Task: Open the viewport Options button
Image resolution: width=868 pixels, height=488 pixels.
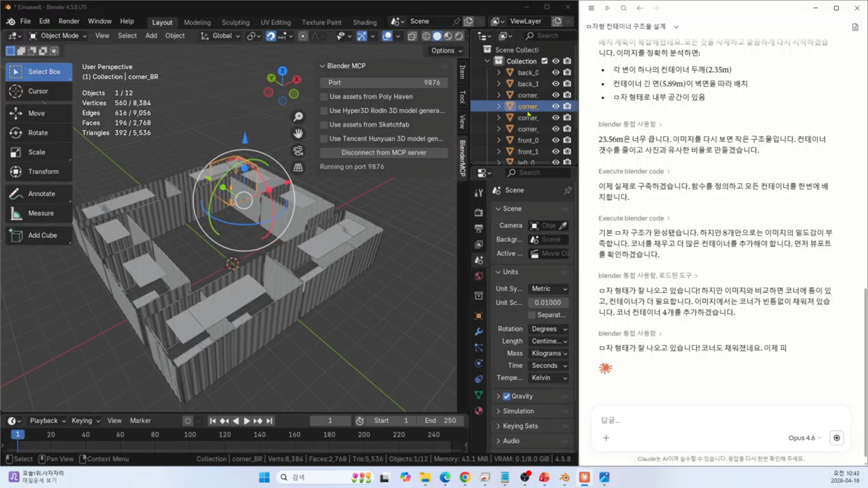Action: point(447,51)
